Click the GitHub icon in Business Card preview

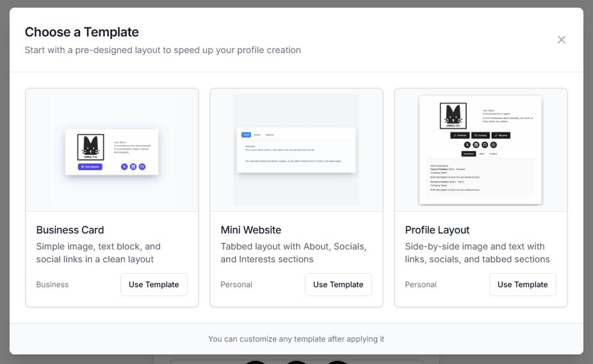(x=142, y=167)
